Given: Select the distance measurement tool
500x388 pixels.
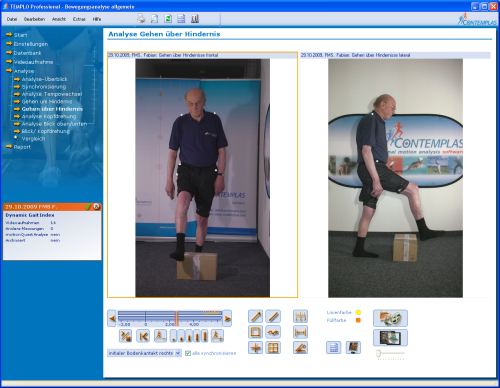Looking at the screenshot, I should pos(300,332).
